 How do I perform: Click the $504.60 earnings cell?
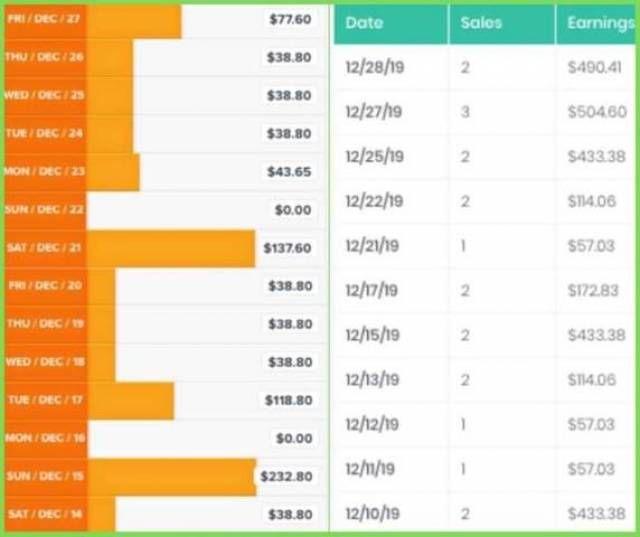click(597, 113)
